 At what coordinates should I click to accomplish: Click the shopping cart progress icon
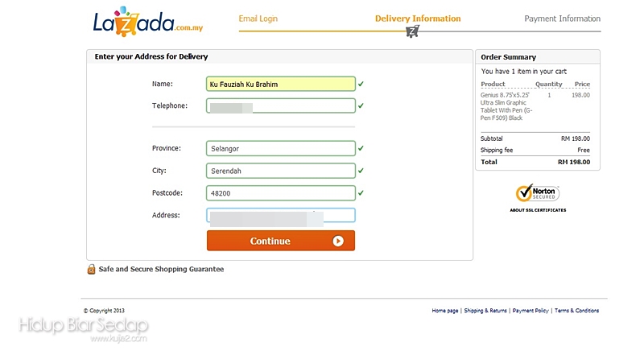413,31
